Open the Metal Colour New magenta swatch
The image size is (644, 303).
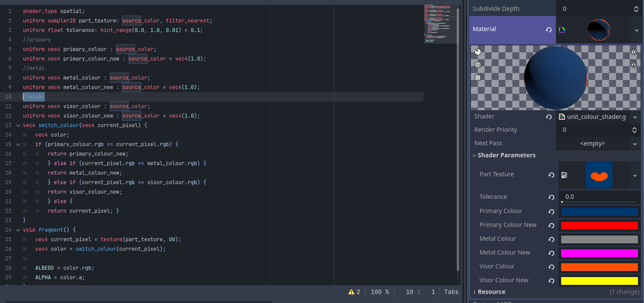pos(599,253)
